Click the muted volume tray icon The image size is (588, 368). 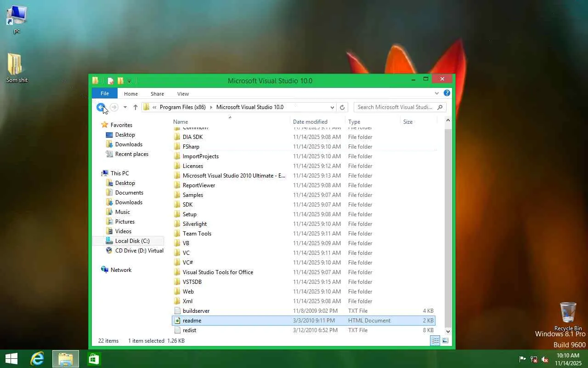(545, 359)
